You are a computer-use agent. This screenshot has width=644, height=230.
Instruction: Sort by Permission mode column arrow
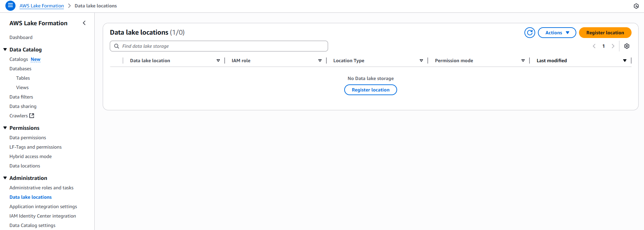tap(523, 61)
